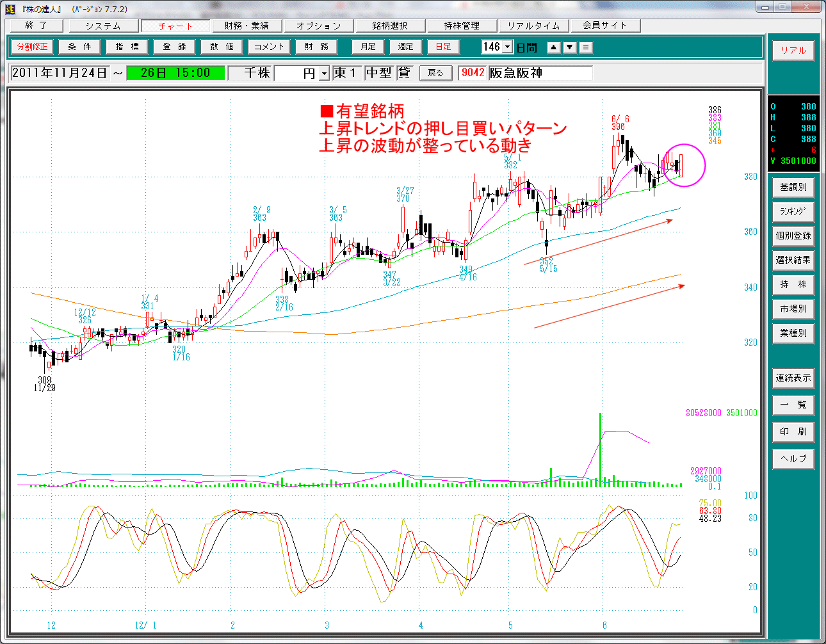Open the 銘柄選択 menu
This screenshot has height=644, width=826.
[x=390, y=26]
